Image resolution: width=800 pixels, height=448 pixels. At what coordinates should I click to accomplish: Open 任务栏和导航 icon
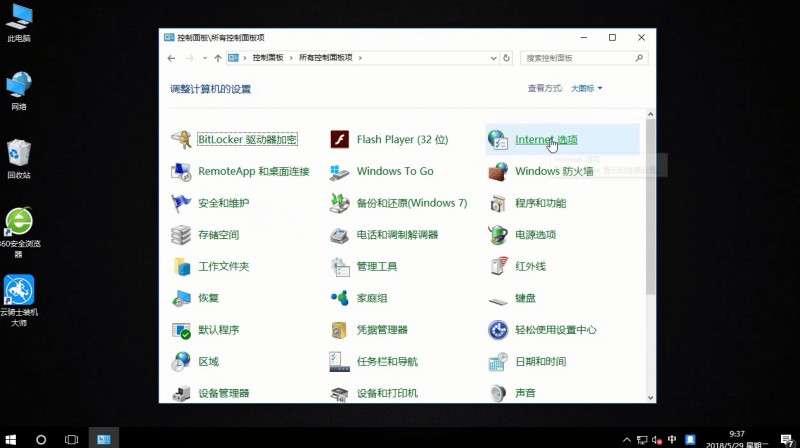click(339, 362)
